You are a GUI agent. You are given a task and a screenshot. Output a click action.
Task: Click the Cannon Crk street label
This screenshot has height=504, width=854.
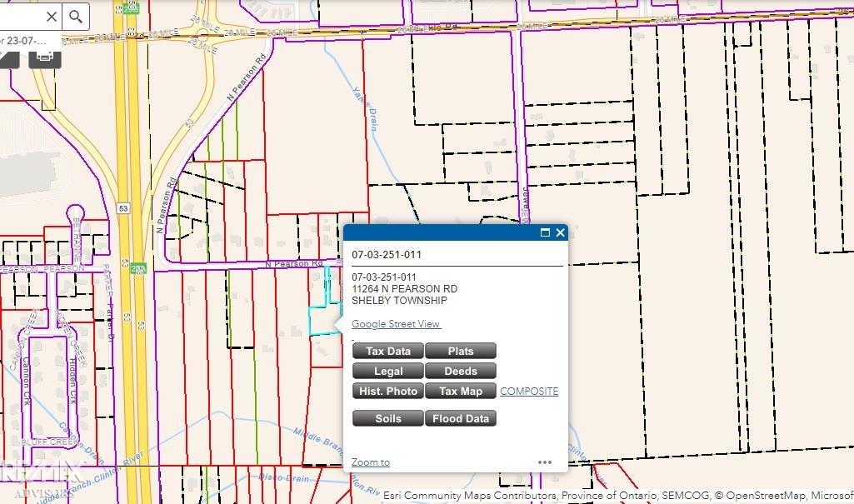point(26,381)
